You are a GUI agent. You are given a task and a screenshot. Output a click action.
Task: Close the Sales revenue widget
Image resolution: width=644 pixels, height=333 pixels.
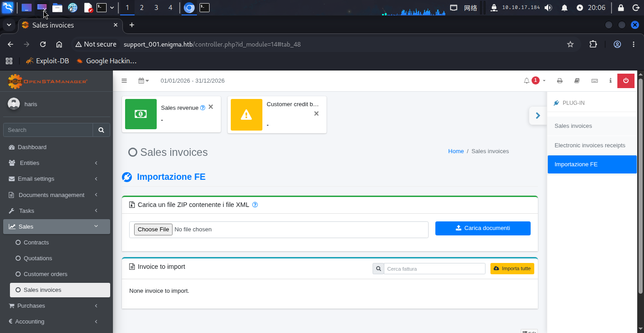pyautogui.click(x=210, y=107)
